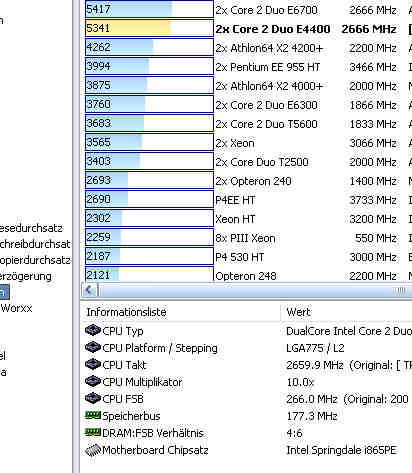Click the CPU Typ chip icon
Image resolution: width=412 pixels, height=473 pixels.
click(93, 330)
